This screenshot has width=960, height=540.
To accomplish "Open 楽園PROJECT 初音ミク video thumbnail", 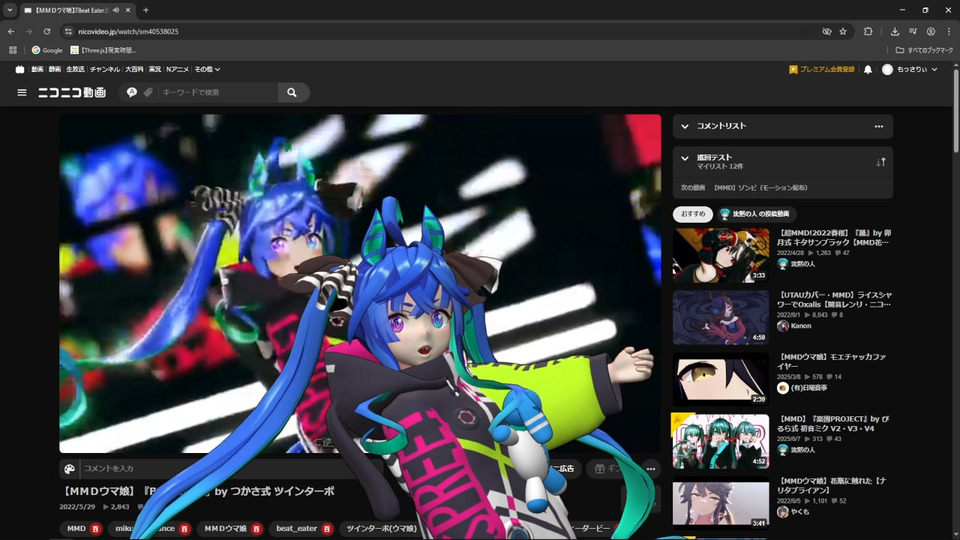I will coord(721,441).
